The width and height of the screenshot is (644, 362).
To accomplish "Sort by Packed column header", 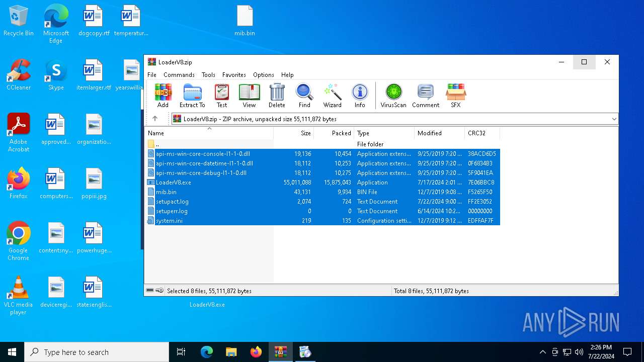I will (334, 133).
